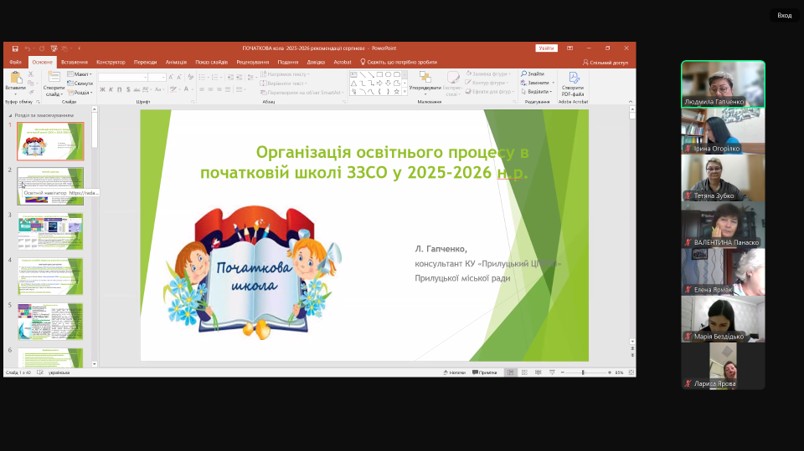The image size is (804, 451).
Task: Adjust the zoom slider in status bar
Action: (x=583, y=372)
